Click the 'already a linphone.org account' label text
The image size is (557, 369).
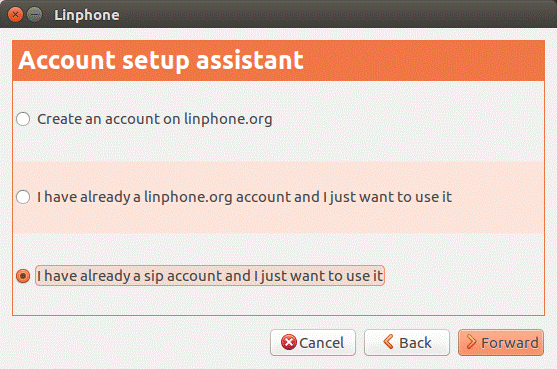coord(244,197)
